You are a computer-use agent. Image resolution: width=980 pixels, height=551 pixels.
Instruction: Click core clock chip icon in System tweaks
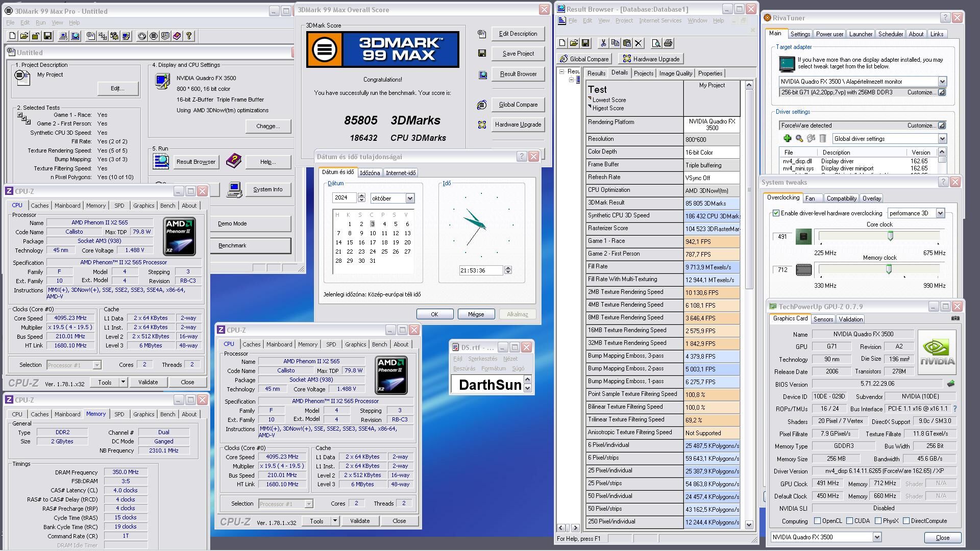point(803,237)
